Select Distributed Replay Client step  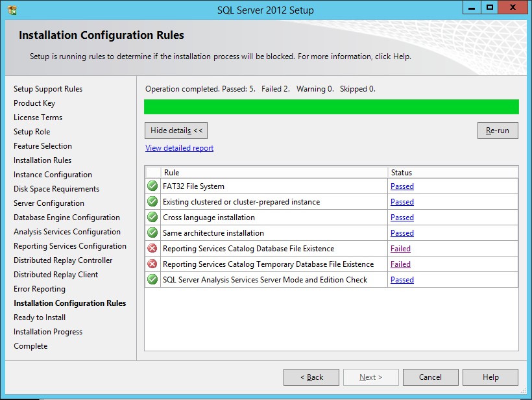coord(56,275)
